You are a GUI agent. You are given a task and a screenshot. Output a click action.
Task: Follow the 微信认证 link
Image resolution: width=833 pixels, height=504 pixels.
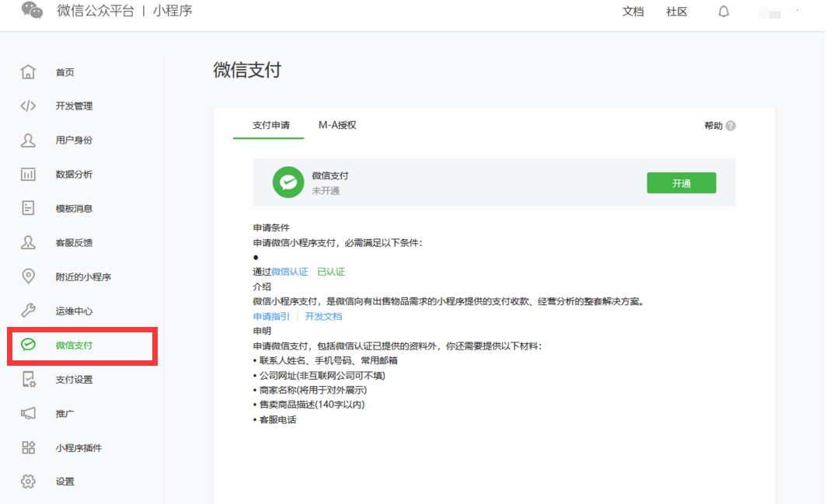coord(290,272)
